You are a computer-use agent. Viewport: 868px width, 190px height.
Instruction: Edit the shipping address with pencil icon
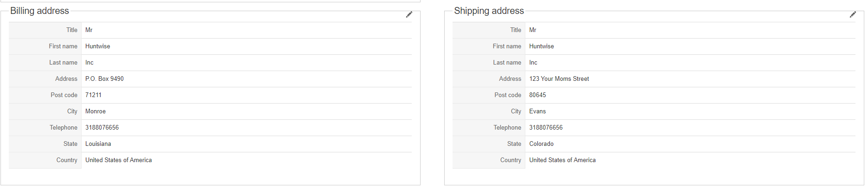[x=853, y=15]
